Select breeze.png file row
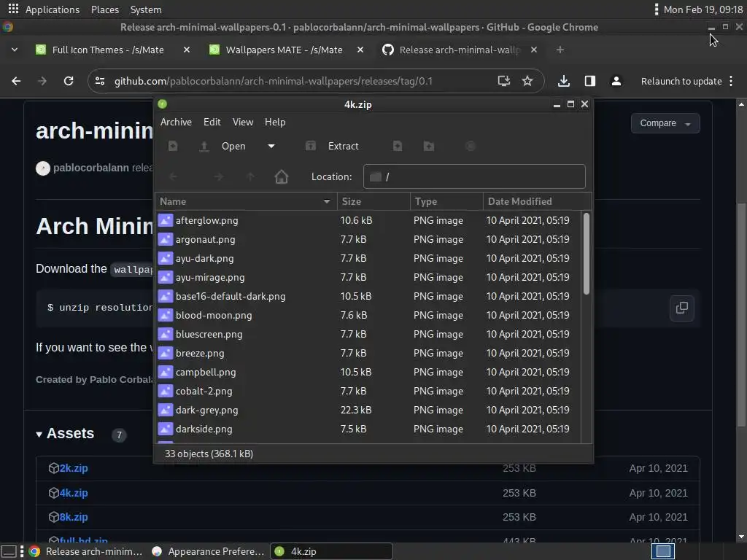 point(368,354)
